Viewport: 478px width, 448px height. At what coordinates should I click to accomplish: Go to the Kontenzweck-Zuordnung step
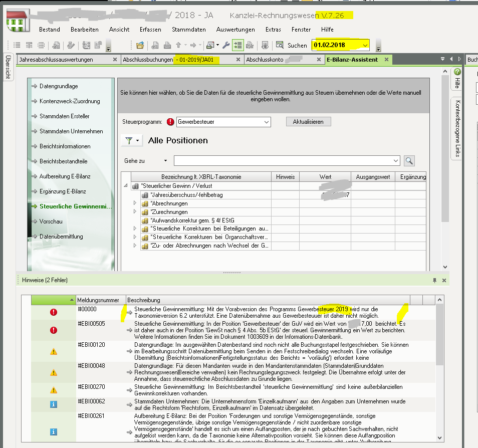[x=70, y=101]
